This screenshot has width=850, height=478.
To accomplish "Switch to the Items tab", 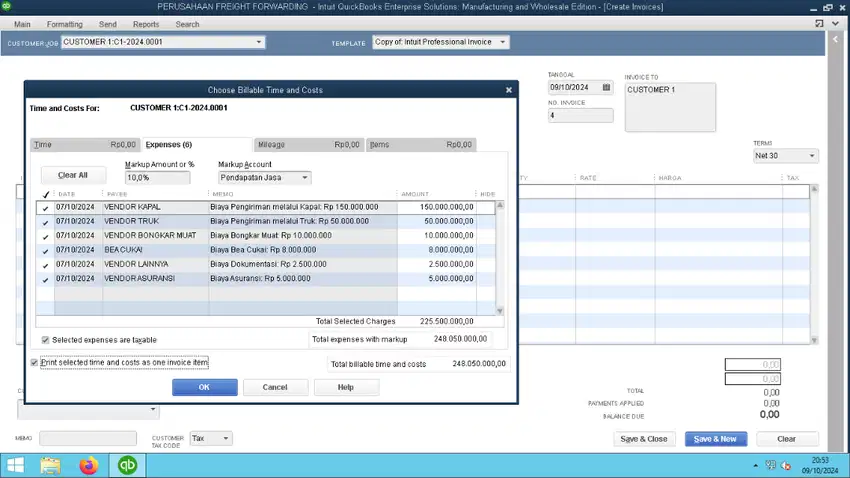I will point(421,145).
